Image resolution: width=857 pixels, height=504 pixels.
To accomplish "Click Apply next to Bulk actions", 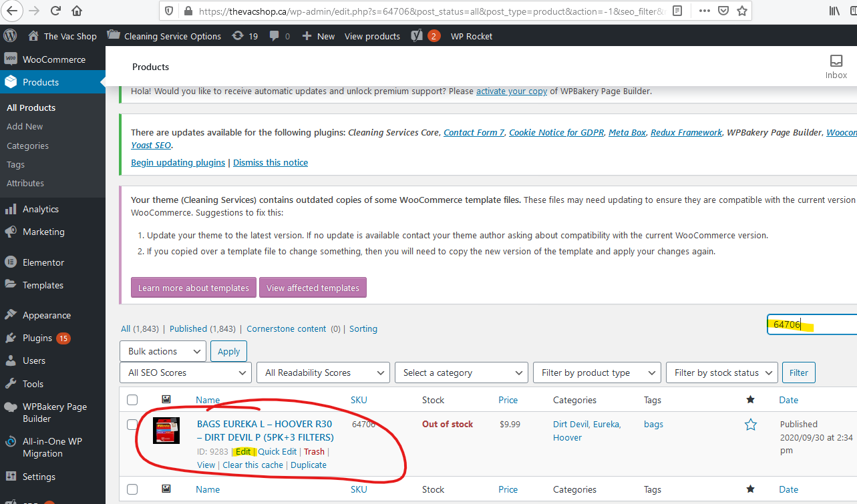I will click(228, 351).
